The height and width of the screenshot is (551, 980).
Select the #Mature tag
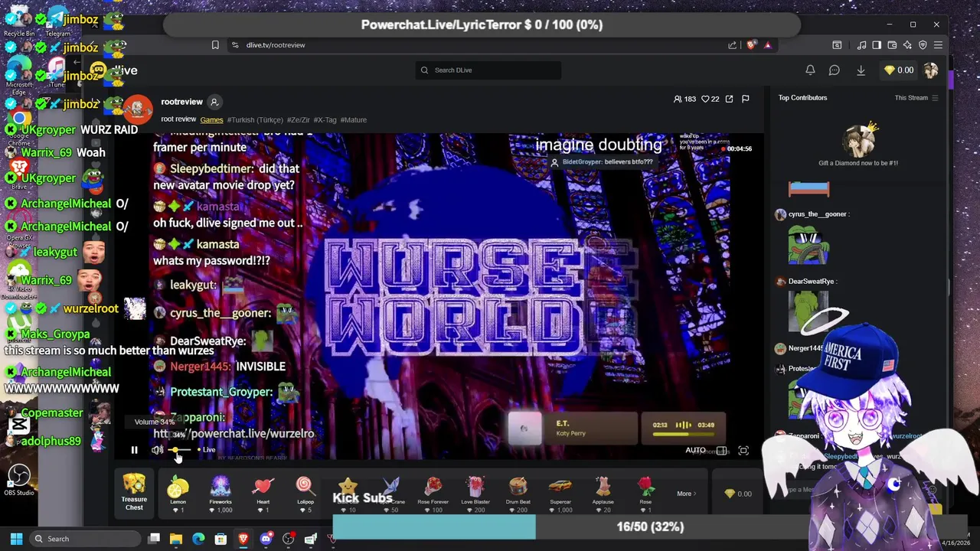353,119
